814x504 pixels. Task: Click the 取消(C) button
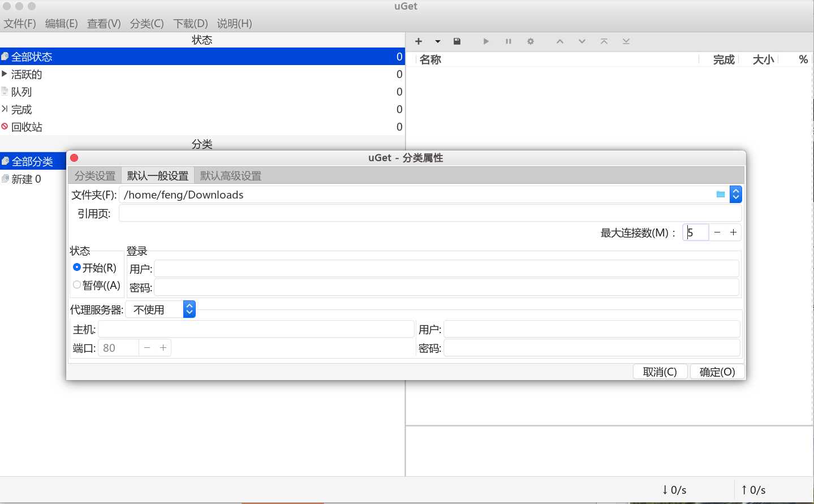tap(660, 372)
